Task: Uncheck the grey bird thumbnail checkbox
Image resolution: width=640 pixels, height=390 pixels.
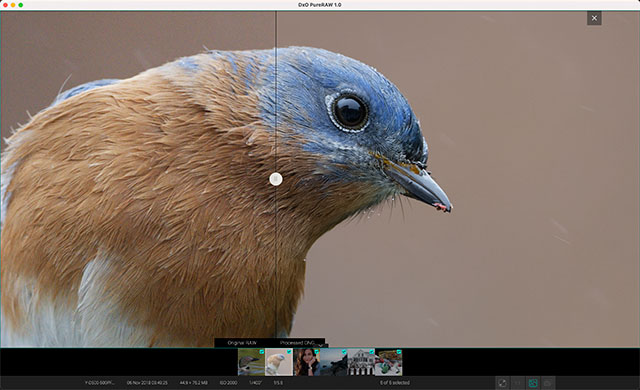Action: click(x=262, y=351)
